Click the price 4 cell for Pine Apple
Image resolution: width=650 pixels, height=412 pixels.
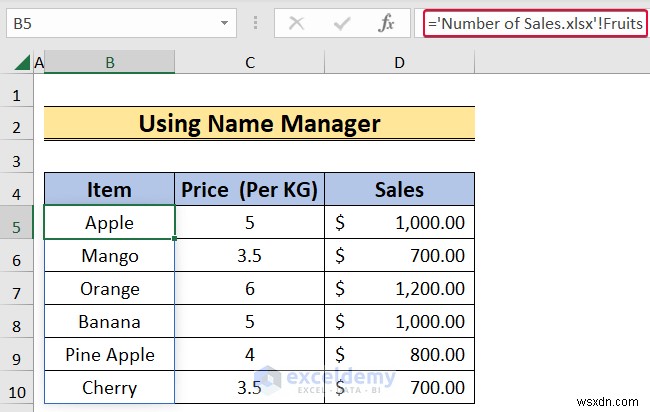click(250, 354)
